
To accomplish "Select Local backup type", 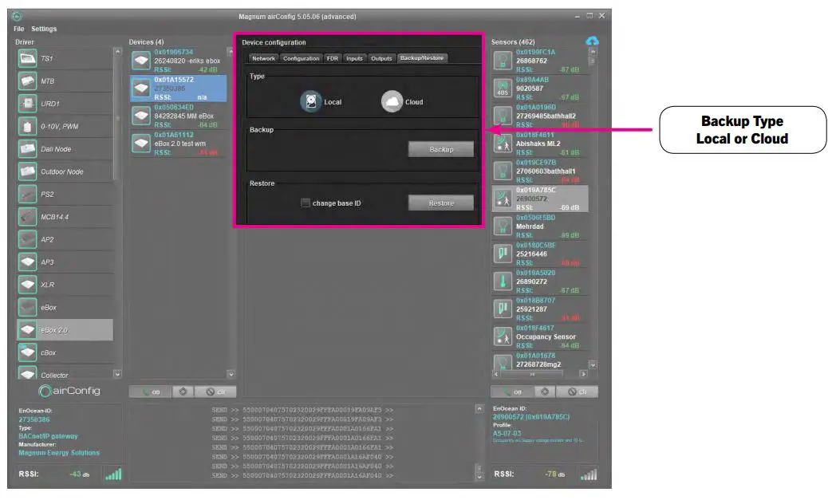I will (311, 101).
